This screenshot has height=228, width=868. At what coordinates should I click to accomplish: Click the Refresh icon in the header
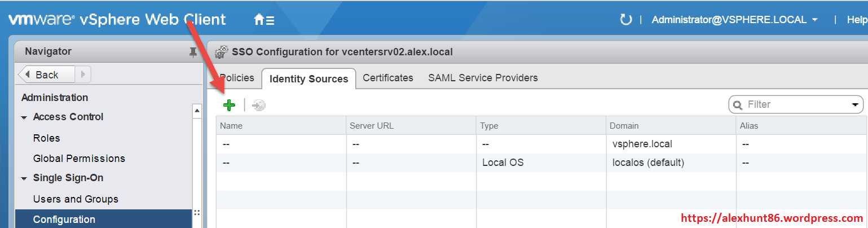[625, 20]
